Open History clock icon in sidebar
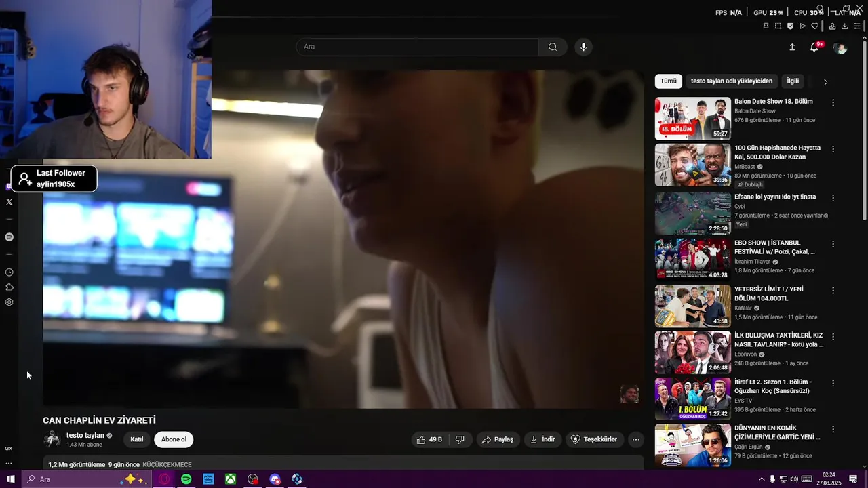Viewport: 868px width, 488px height. (x=9, y=272)
